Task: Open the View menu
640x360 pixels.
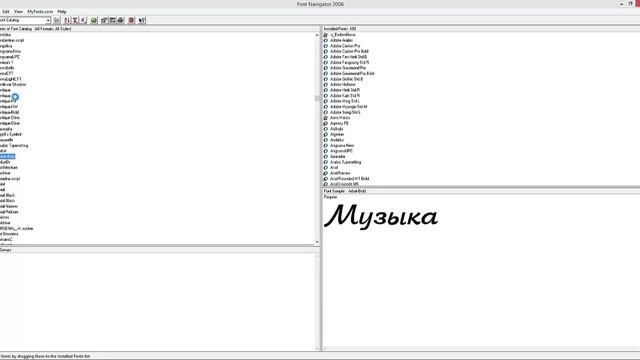Action: click(18, 12)
